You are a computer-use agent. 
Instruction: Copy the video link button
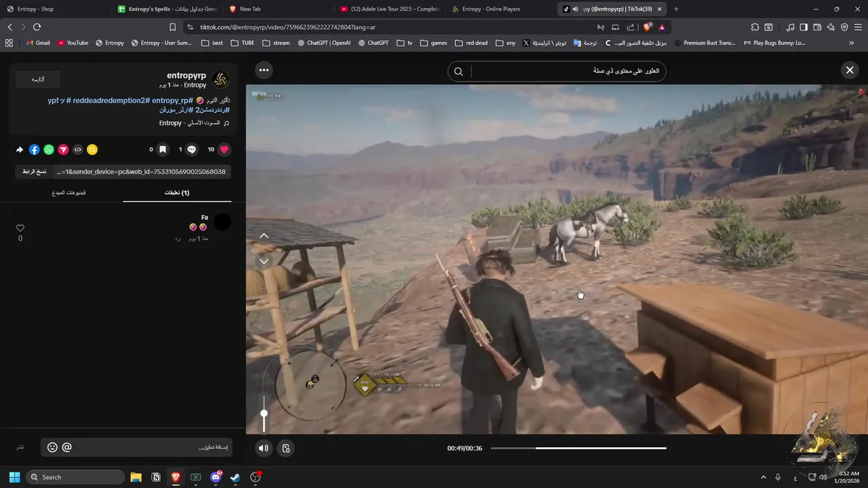click(35, 171)
